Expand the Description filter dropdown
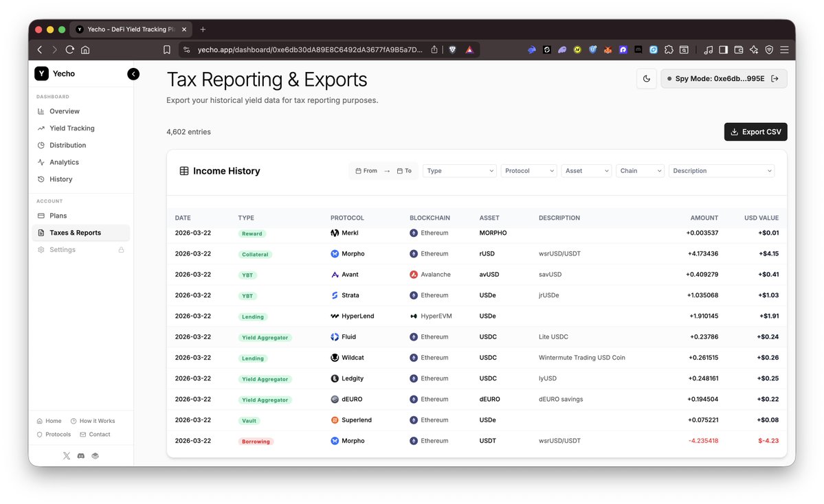824x504 pixels. coord(722,170)
